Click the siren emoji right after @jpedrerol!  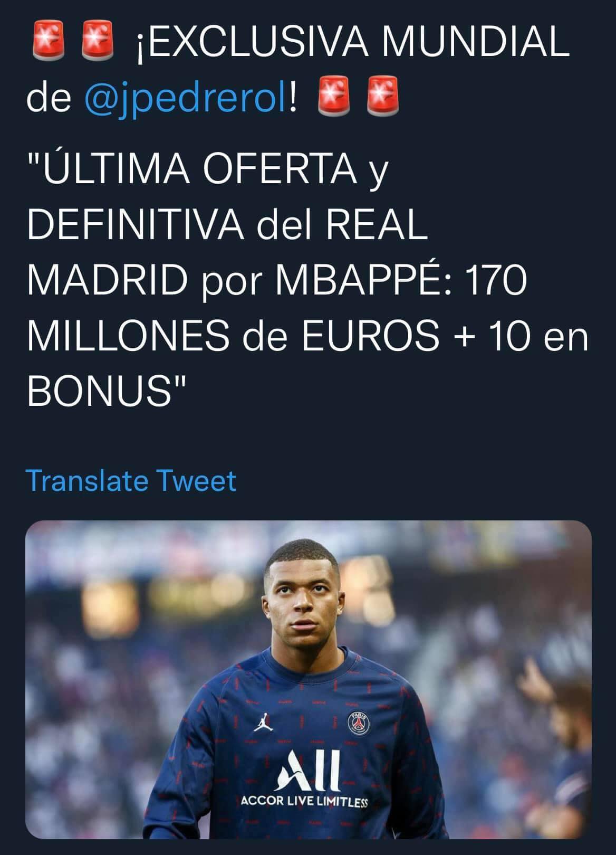pos(334,96)
